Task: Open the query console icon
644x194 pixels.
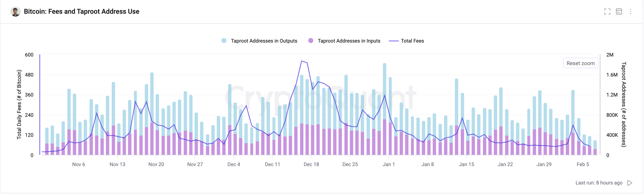Action: [619, 11]
